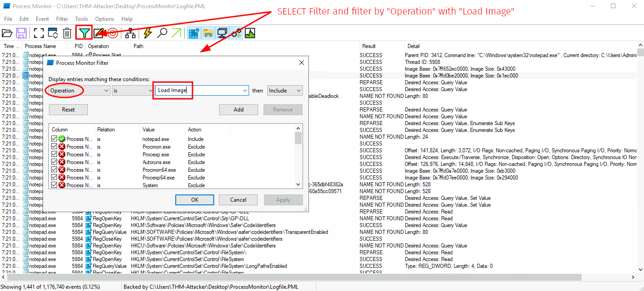The height and width of the screenshot is (291, 644).
Task: Click the Find magnifying glass icon
Action: click(x=162, y=33)
